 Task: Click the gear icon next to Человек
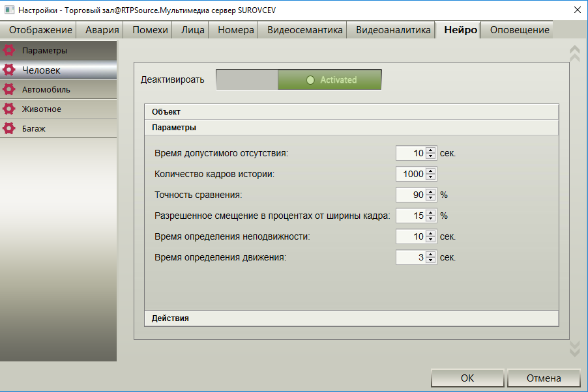[9, 70]
